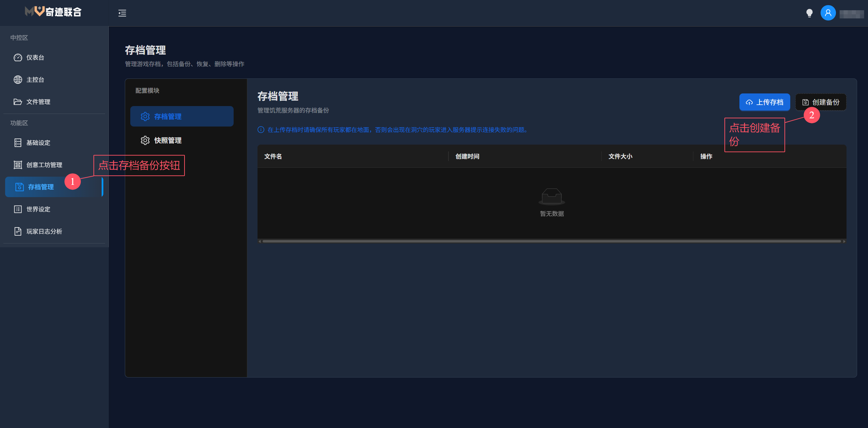Screen dimensions: 868x428
Task: Click the lightbulb theme icon
Action: pos(809,13)
